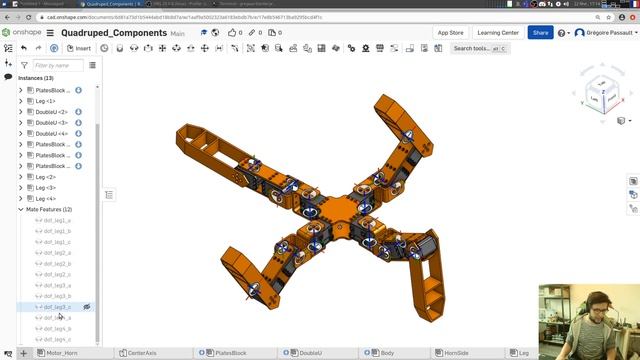Image resolution: width=640 pixels, height=360 pixels.
Task: Click the Insert button
Action: click(79, 48)
